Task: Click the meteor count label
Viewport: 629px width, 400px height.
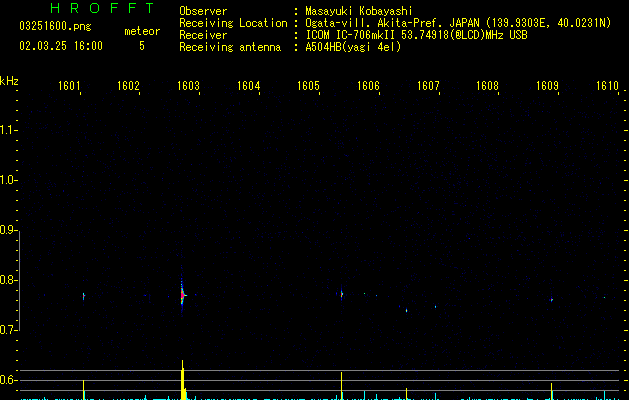Action: [142, 31]
